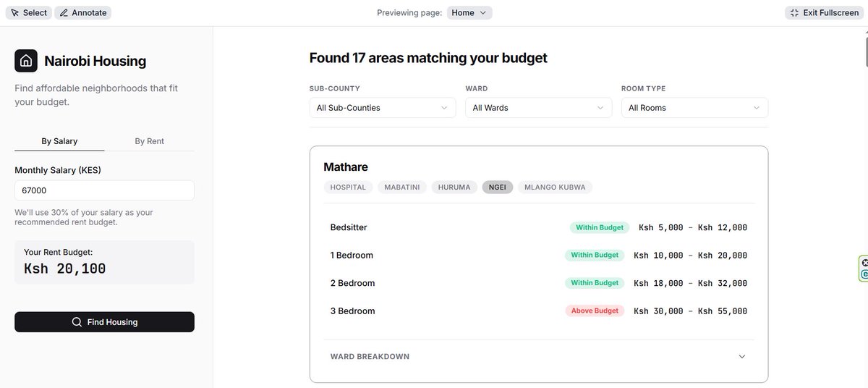Click the Ksh 5,000 - Ksh 12,000 range
Screen dimensions: 868x388
[693, 227]
